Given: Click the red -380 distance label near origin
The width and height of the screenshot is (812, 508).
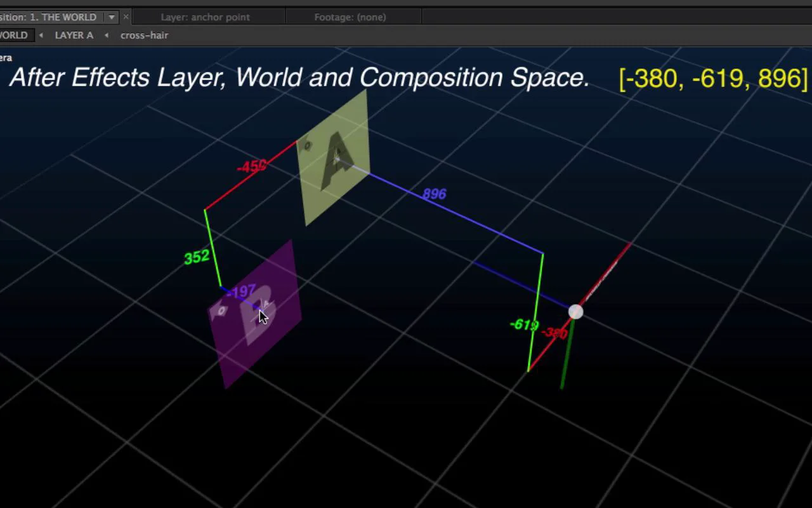Looking at the screenshot, I should point(554,333).
